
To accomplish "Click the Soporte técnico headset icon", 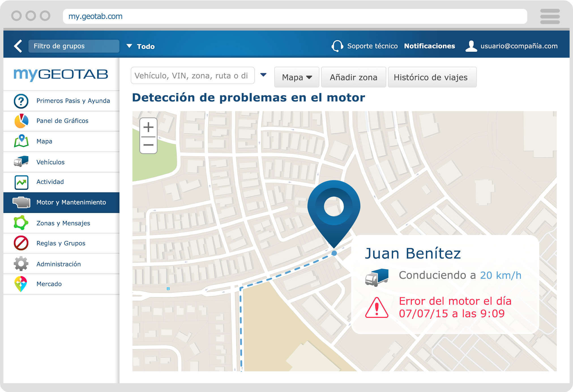I will (337, 46).
